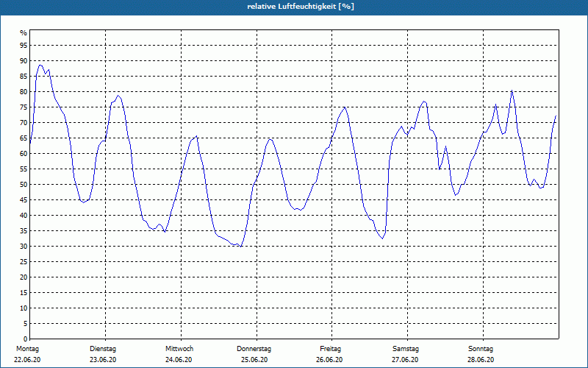
Task: Click the y-axis value '30'
Action: point(24,247)
